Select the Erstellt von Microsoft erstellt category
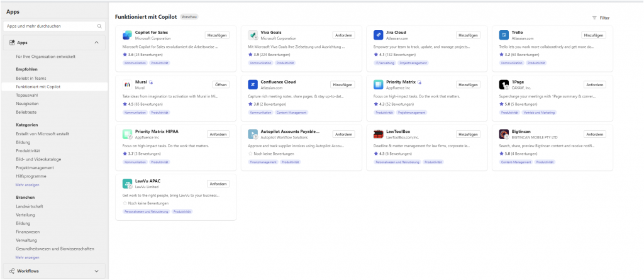644x280 pixels. [x=42, y=134]
